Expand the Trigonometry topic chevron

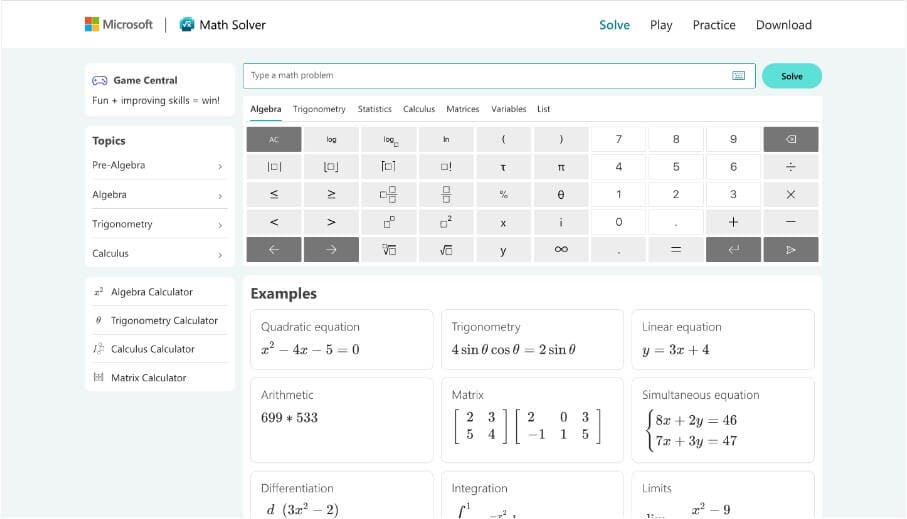(x=219, y=225)
